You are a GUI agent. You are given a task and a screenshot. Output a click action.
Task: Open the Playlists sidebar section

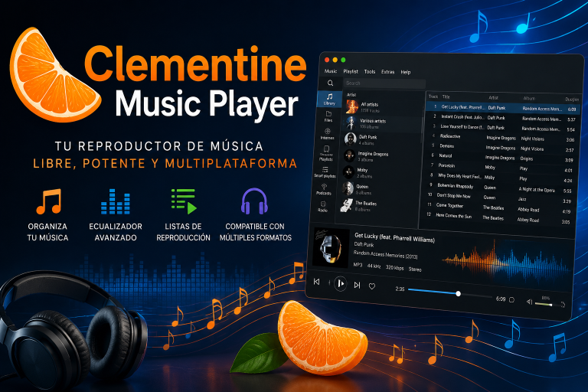(326, 153)
